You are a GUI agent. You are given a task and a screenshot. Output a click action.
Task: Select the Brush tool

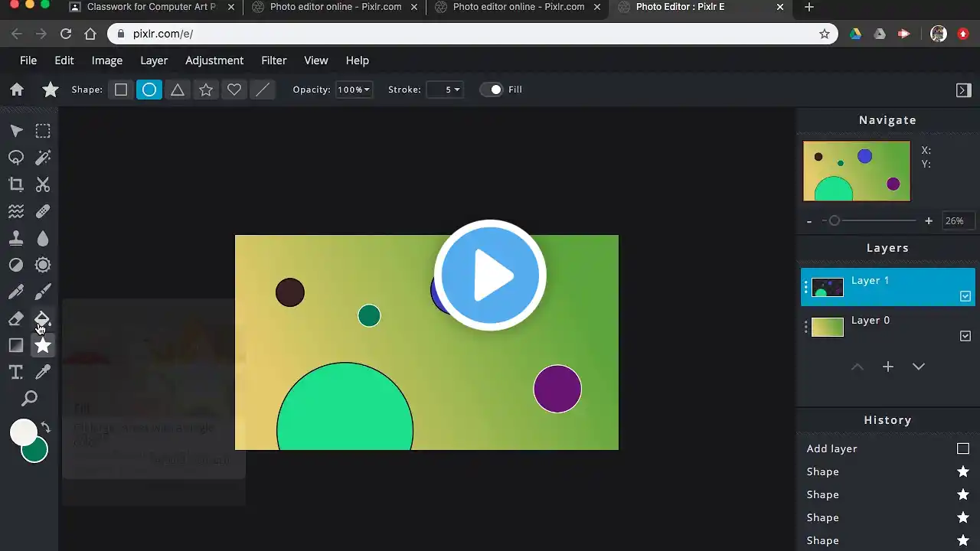(43, 292)
